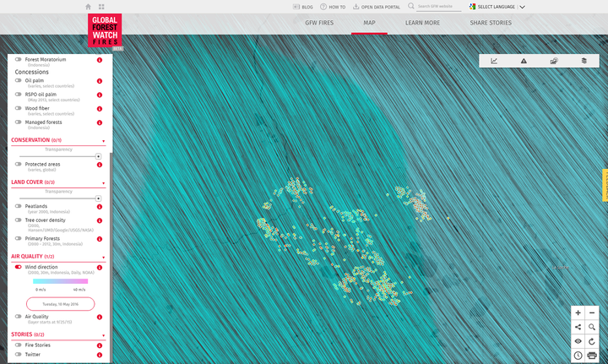Click the refresh map icon
The image size is (608, 364).
tap(592, 341)
